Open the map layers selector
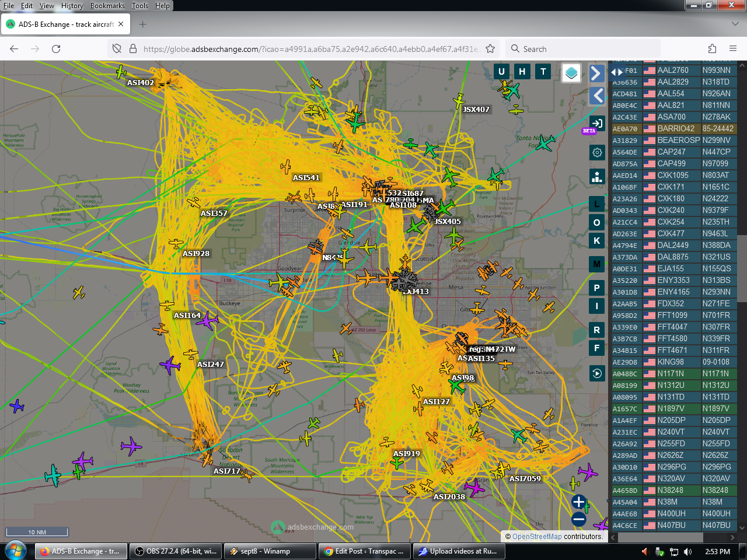Screen dimensions: 747x560 click(571, 73)
